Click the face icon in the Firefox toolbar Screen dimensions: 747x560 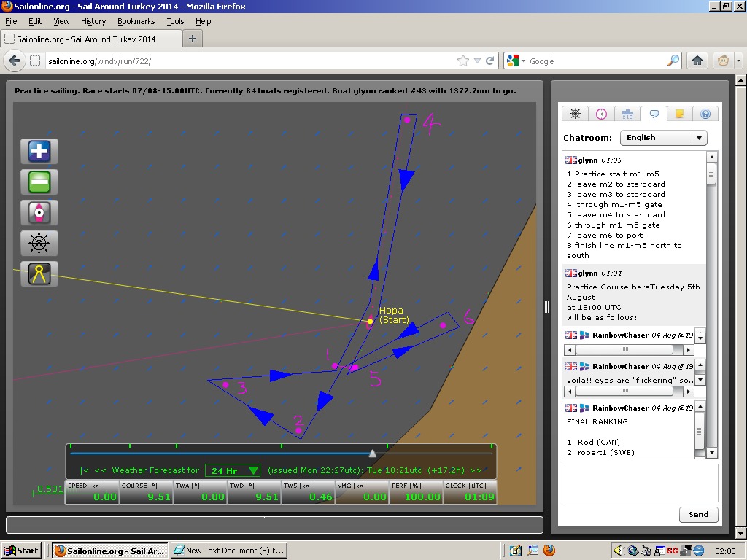723,61
